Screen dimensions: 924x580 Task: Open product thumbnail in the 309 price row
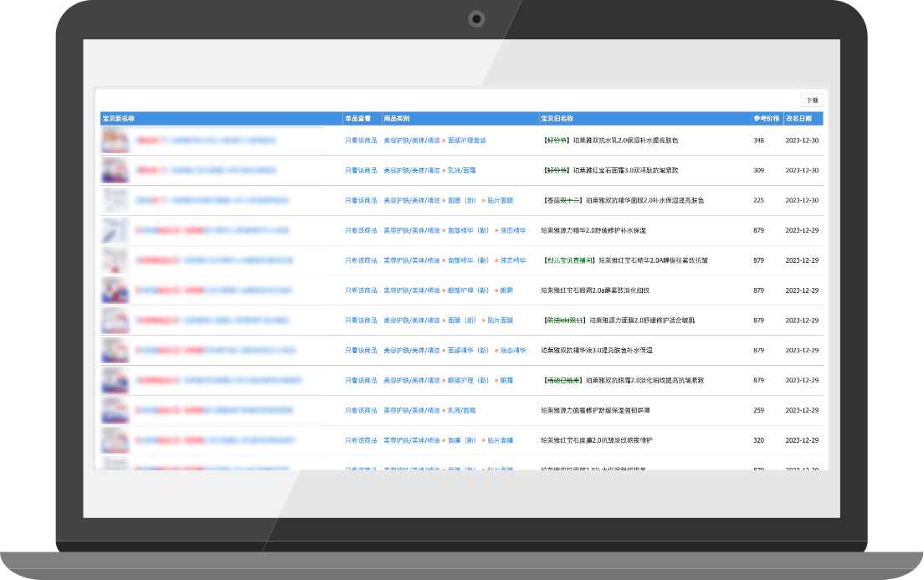pos(115,171)
